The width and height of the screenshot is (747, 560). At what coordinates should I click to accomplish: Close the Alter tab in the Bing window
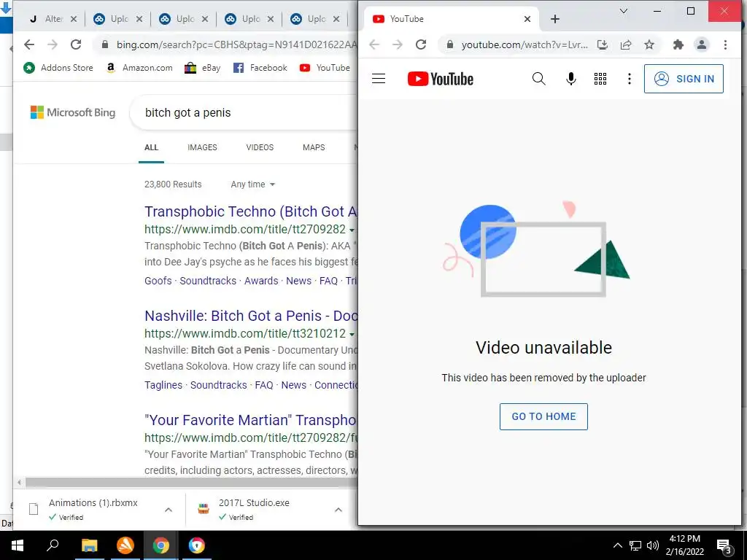point(74,19)
